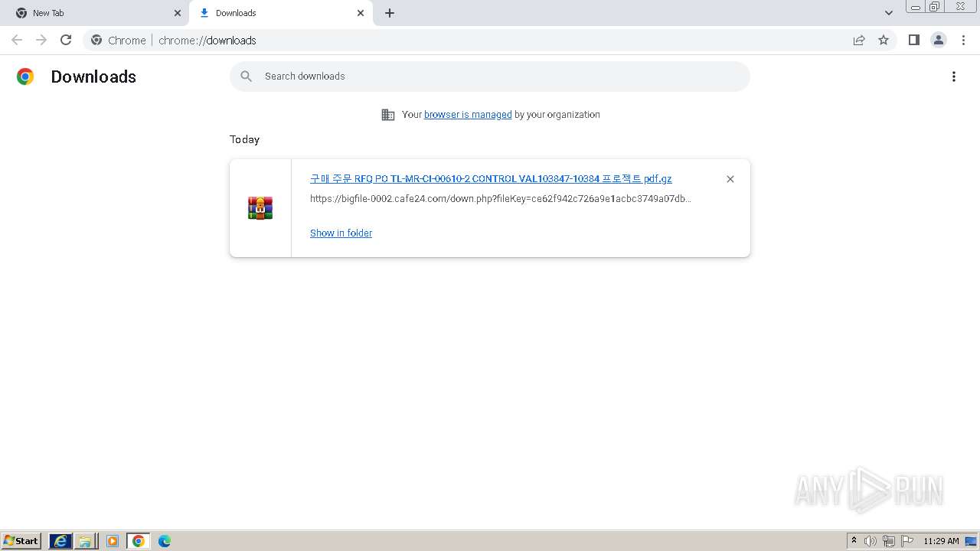980x551 pixels.
Task: Close the New Tab tab
Action: point(178,13)
